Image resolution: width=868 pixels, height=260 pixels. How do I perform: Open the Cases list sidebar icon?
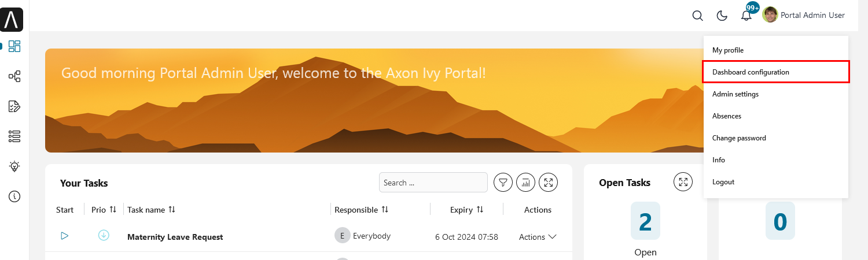[x=14, y=136]
